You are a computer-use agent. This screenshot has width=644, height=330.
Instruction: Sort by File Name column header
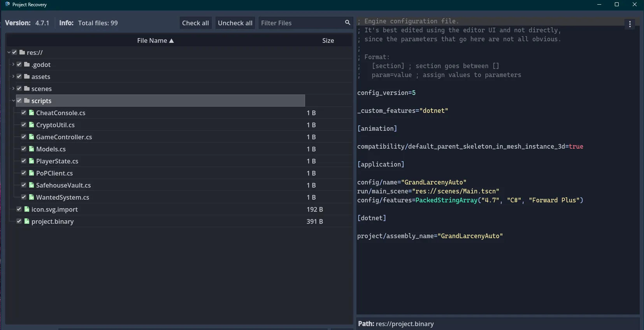coord(155,40)
